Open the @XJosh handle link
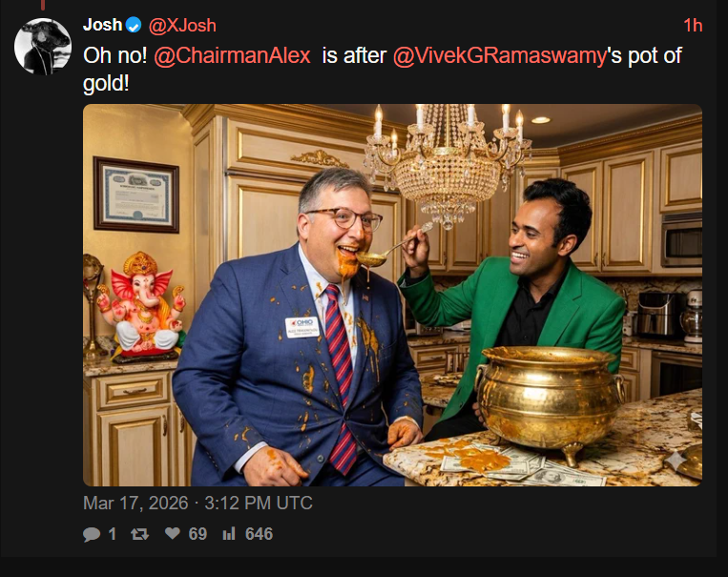Screen dimensions: 728x577 click(x=182, y=26)
